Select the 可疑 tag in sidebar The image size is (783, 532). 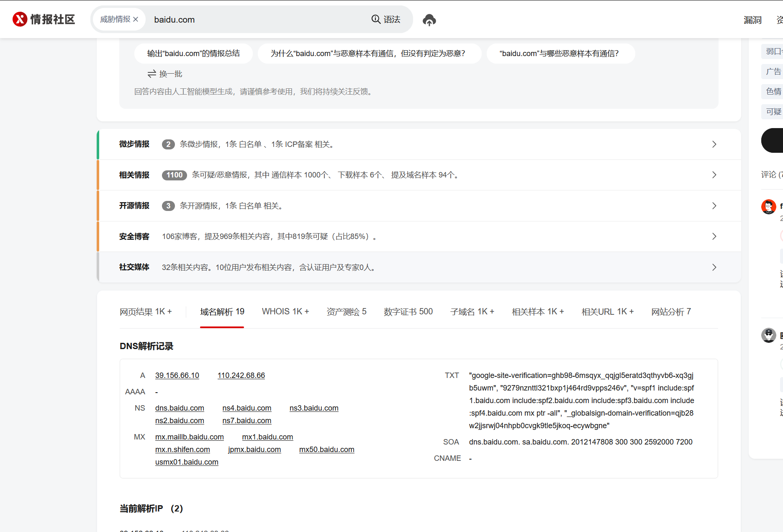click(x=773, y=111)
